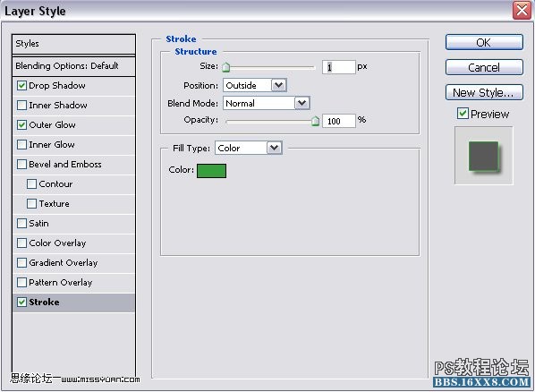This screenshot has width=535, height=392.
Task: Tick the Bevel and Emboss checkbox
Action: (21, 165)
